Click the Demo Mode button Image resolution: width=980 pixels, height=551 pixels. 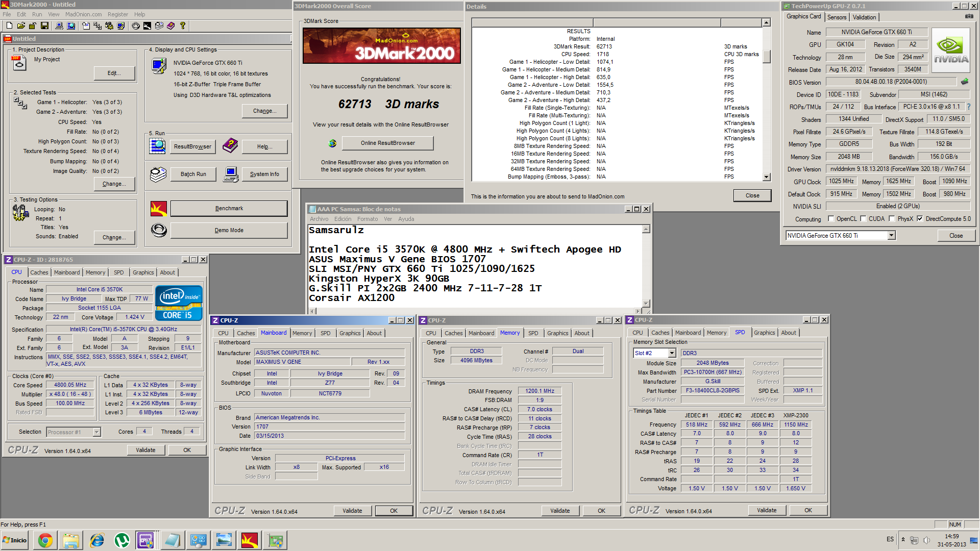coord(229,231)
